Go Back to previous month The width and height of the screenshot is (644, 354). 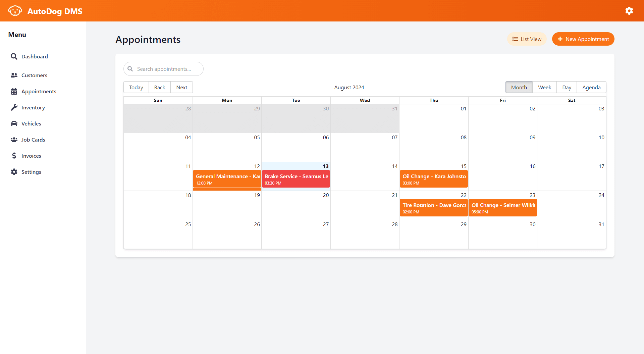160,87
